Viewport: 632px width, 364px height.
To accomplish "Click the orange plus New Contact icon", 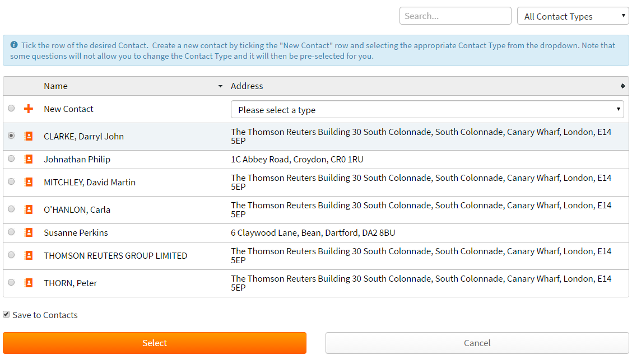I will pyautogui.click(x=29, y=109).
